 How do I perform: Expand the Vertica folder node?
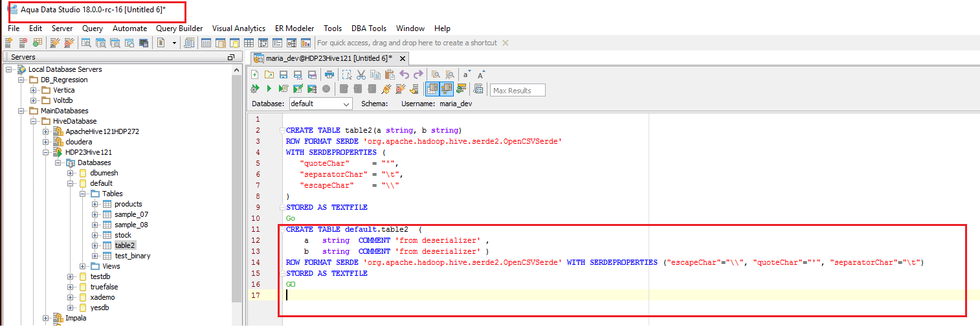pyautogui.click(x=34, y=90)
